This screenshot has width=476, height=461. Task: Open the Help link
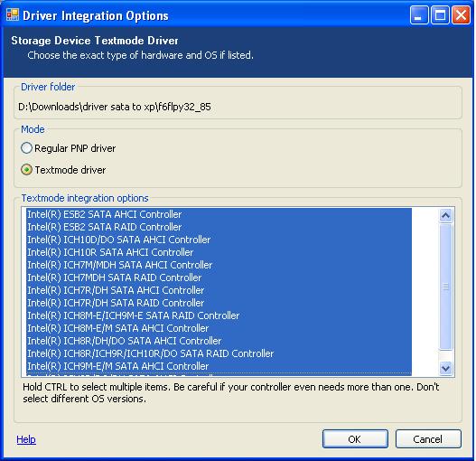tap(26, 439)
